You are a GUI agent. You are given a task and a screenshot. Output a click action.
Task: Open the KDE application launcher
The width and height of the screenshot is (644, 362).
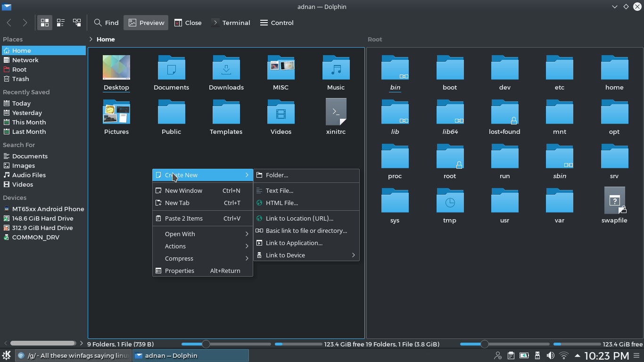coord(7,355)
